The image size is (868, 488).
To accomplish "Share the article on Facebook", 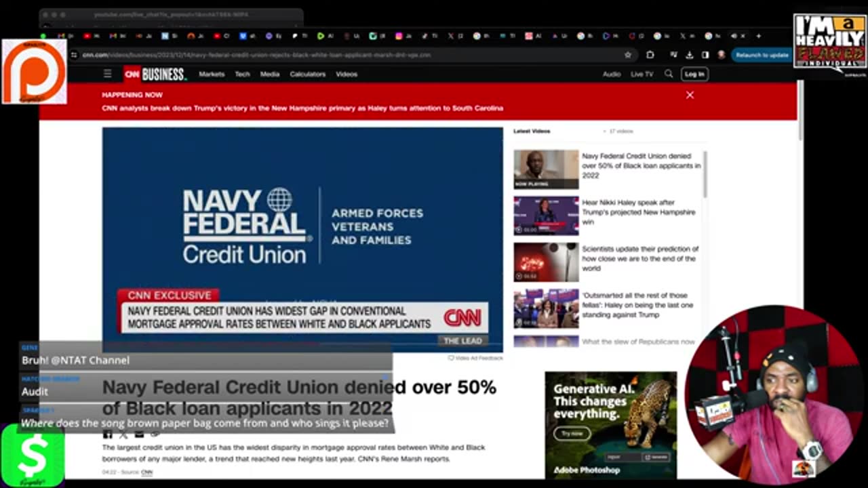I will coord(107,434).
